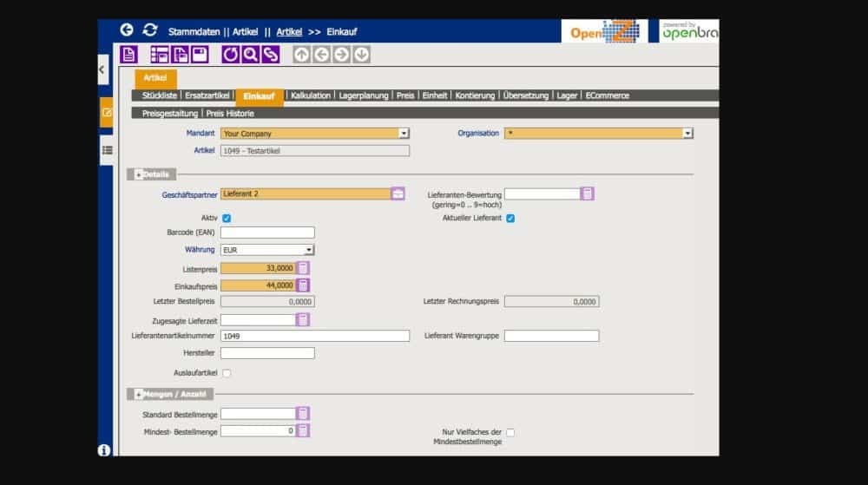
Task: Open the Lagerplanung tab
Action: point(363,95)
